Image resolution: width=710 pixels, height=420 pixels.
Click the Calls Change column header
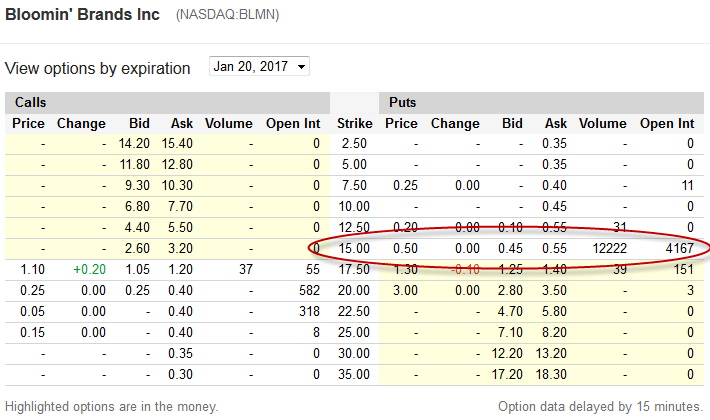coord(81,124)
